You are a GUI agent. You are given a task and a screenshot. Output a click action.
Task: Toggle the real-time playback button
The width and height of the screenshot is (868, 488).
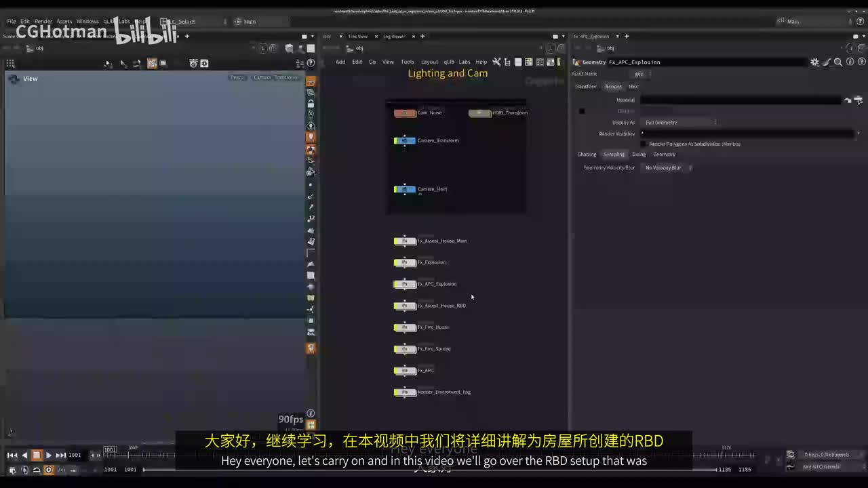[48, 470]
